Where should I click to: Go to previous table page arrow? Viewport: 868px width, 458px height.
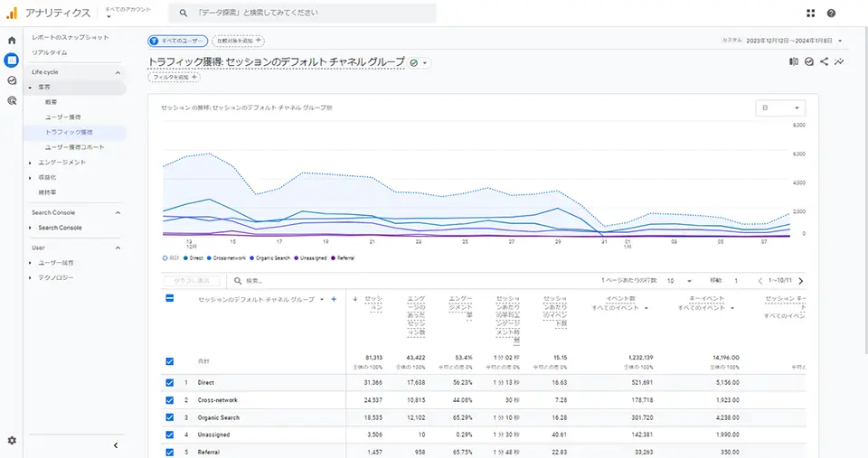[760, 281]
